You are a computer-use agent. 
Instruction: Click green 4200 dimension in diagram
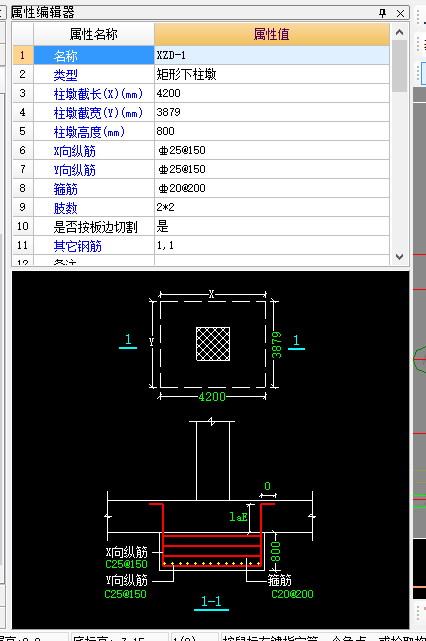pyautogui.click(x=212, y=397)
